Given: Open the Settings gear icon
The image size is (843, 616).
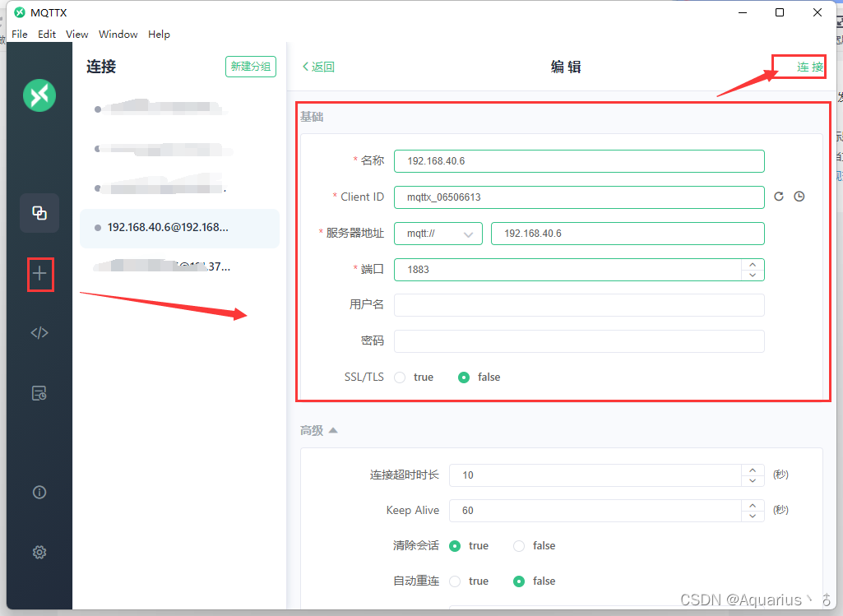Looking at the screenshot, I should click(x=39, y=552).
